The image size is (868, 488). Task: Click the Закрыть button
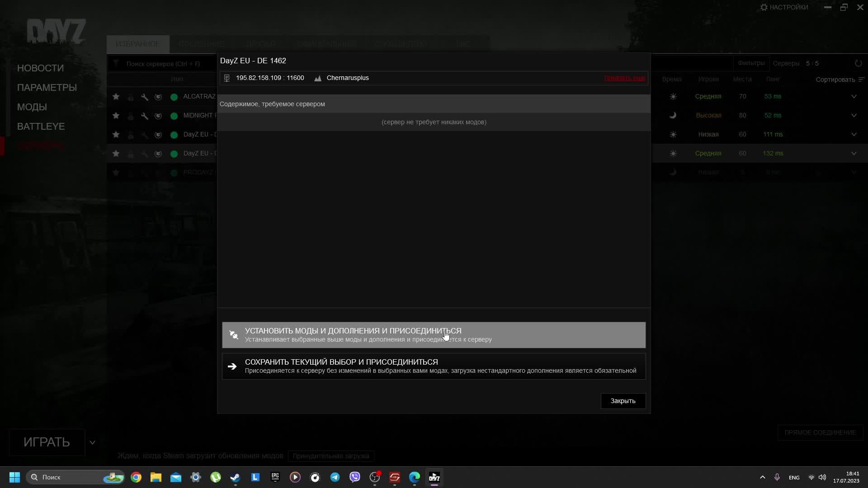pos(623,401)
